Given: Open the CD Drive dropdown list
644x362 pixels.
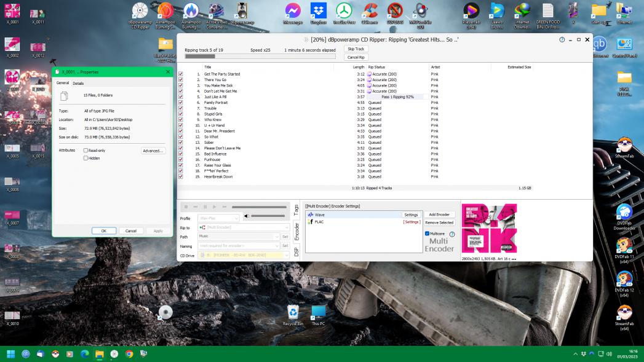Looking at the screenshot, I should 286,255.
